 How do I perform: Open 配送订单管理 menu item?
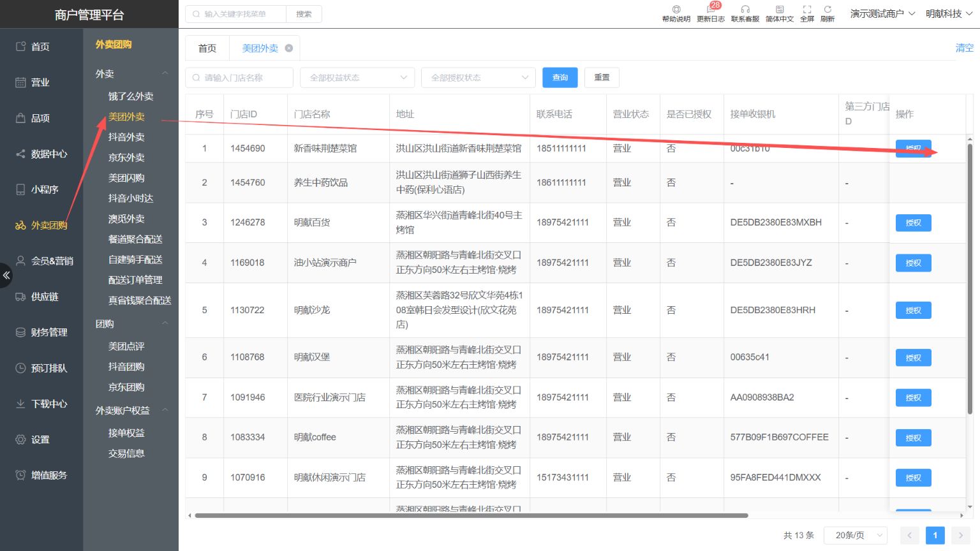coord(135,280)
